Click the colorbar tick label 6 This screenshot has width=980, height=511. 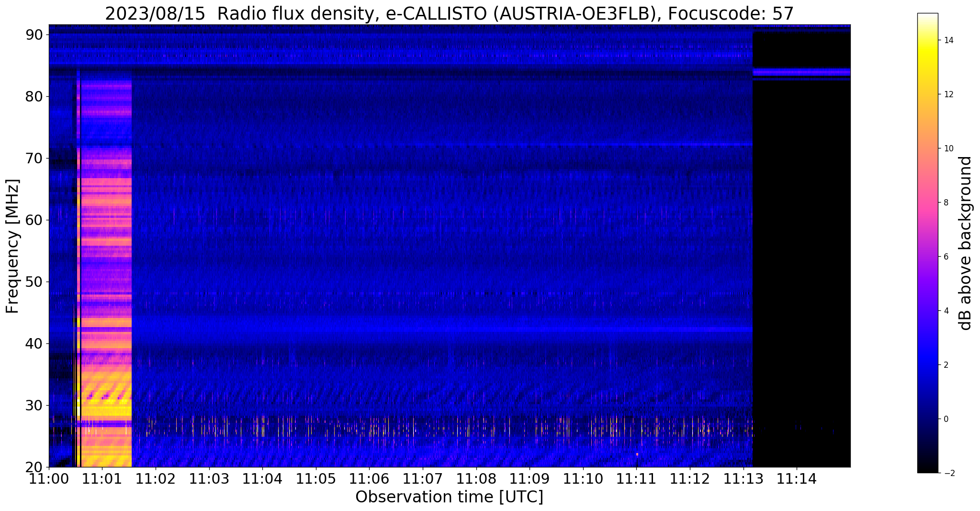pos(946,257)
